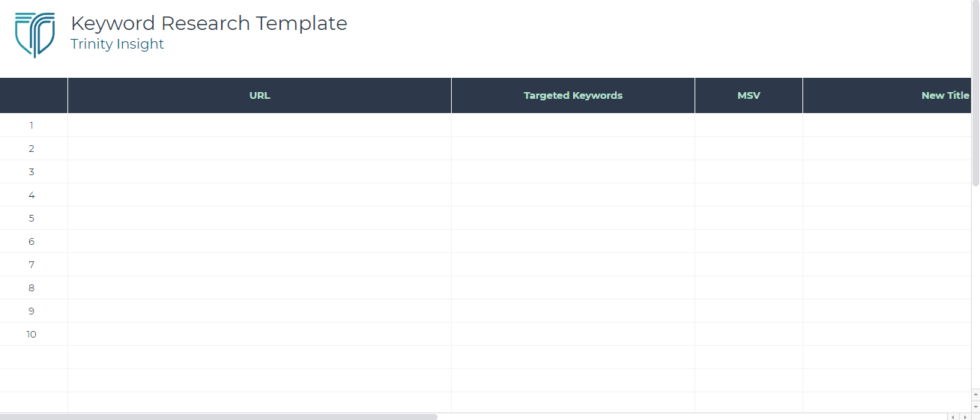This screenshot has width=980, height=420.
Task: Click the Trinity Insight subtitle text
Action: [117, 44]
